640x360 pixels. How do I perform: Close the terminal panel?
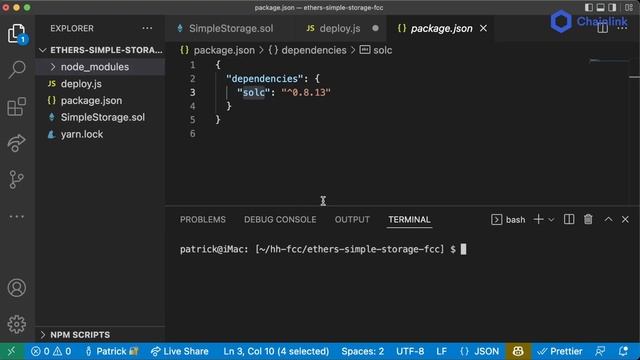coord(625,219)
